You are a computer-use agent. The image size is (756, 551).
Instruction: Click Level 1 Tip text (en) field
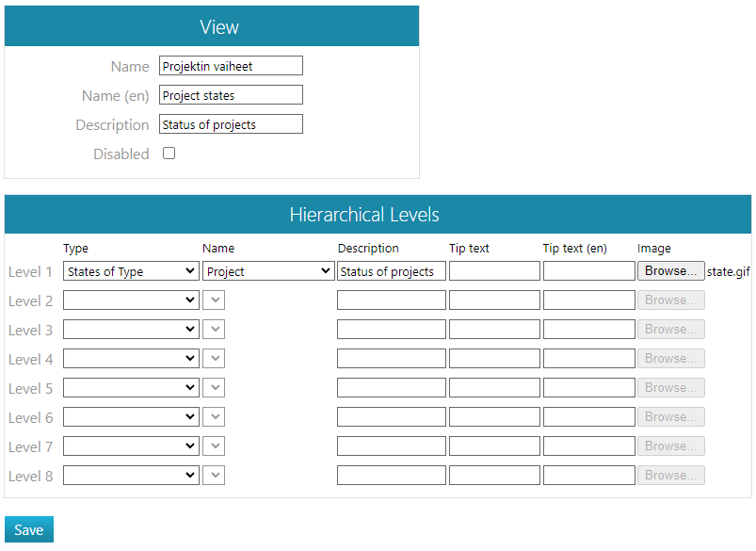588,271
